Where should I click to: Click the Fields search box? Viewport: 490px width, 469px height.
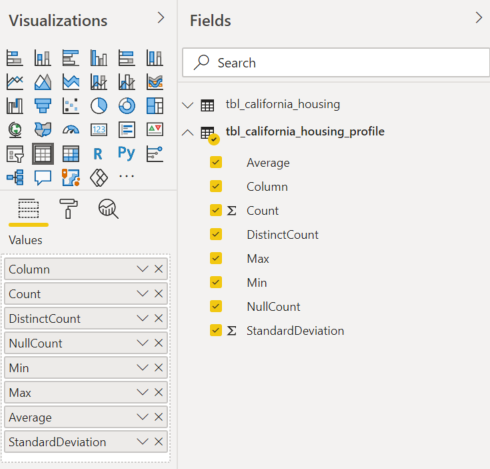tap(336, 63)
